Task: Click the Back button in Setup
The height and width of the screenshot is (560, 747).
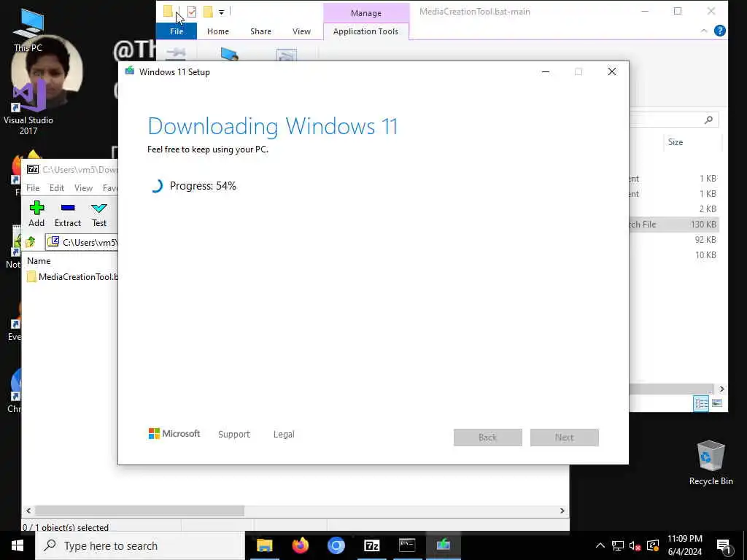Action: (488, 437)
